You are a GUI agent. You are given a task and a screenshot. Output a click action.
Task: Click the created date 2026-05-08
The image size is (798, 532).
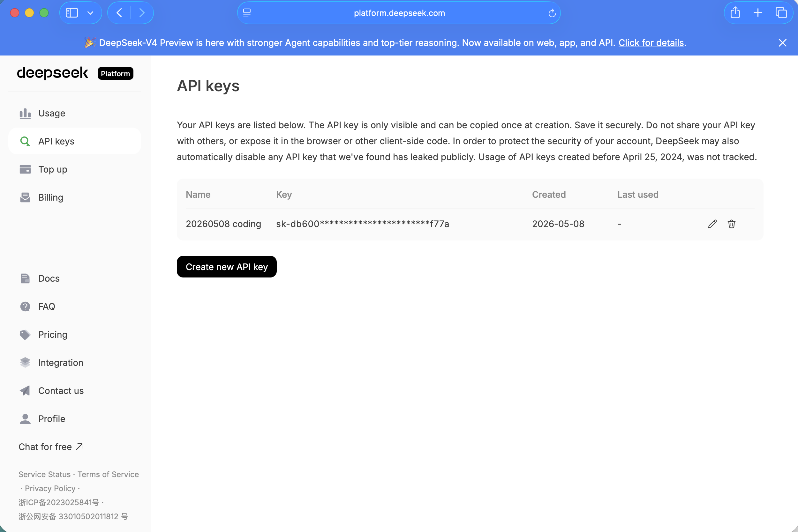tap(558, 224)
